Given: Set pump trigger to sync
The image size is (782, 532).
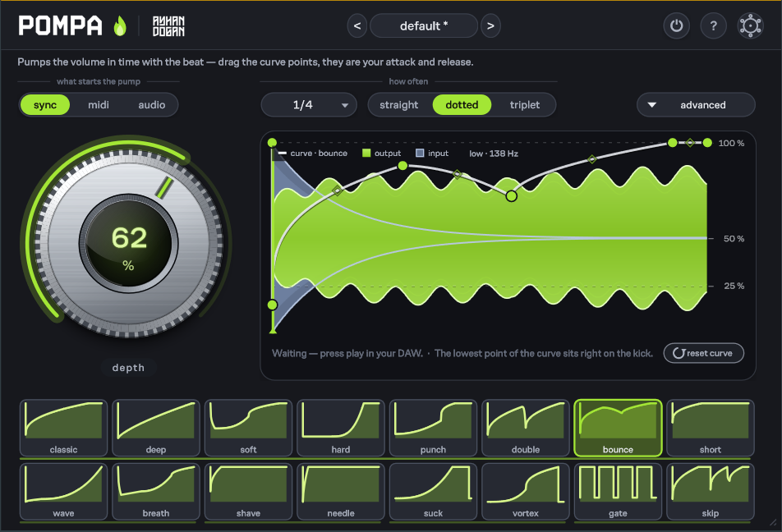Looking at the screenshot, I should 45,105.
